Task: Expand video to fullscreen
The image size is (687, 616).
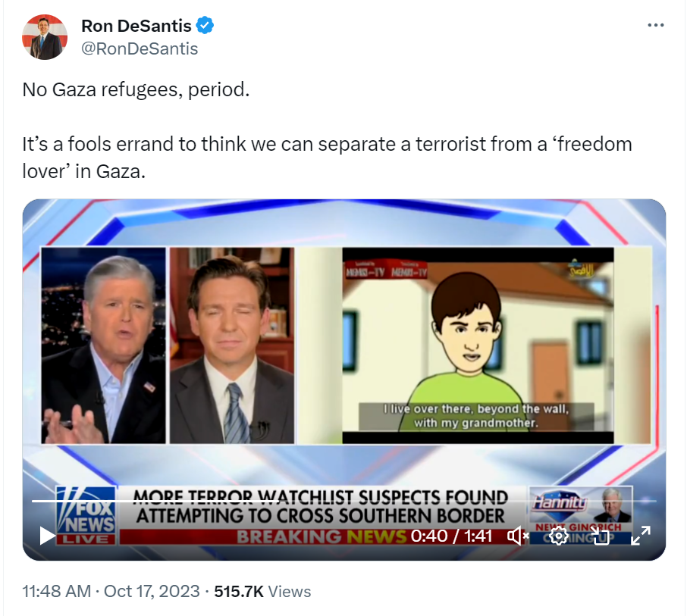Action: point(641,536)
